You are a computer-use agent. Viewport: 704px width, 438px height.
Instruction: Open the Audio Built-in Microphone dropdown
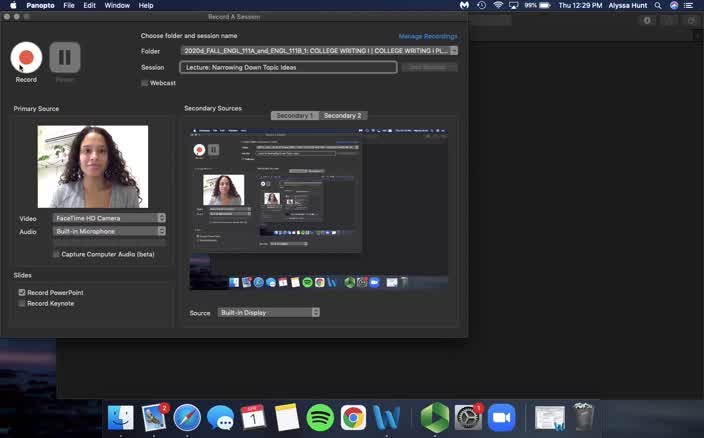coord(110,231)
